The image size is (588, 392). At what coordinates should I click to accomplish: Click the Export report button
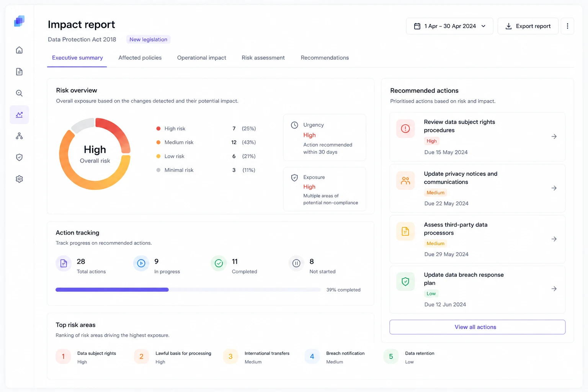point(528,26)
